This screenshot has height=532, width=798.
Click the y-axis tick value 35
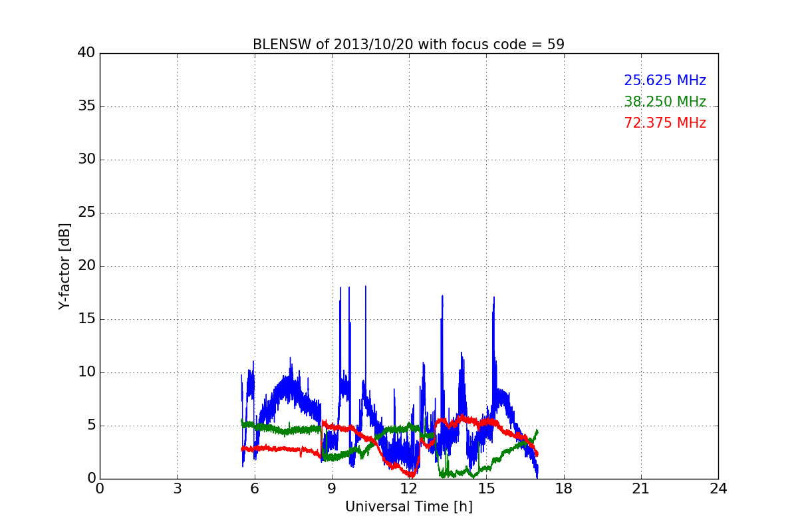tap(86, 106)
